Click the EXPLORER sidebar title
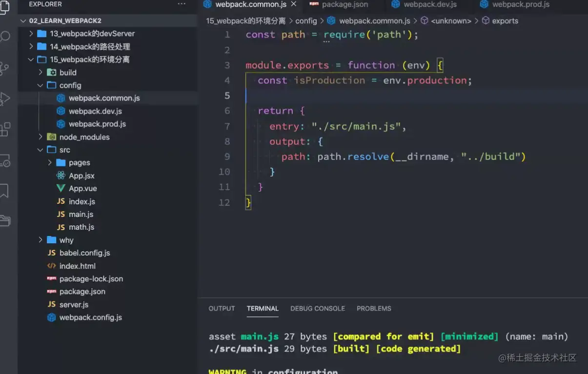This screenshot has width=588, height=374. (x=45, y=4)
